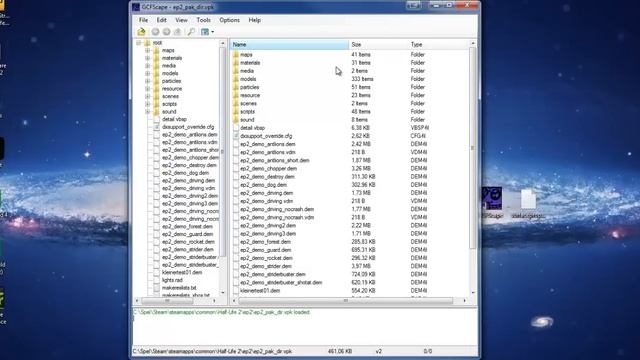Click the models folder icon in file list

pyautogui.click(x=236, y=79)
